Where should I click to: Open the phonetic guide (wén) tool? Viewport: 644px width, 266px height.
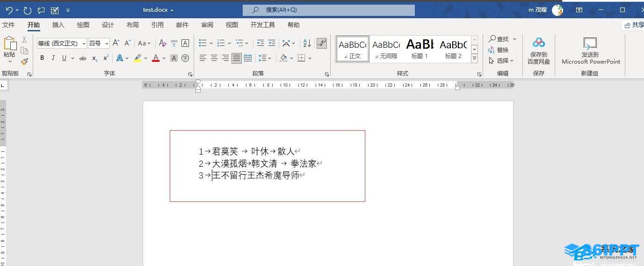[x=174, y=43]
